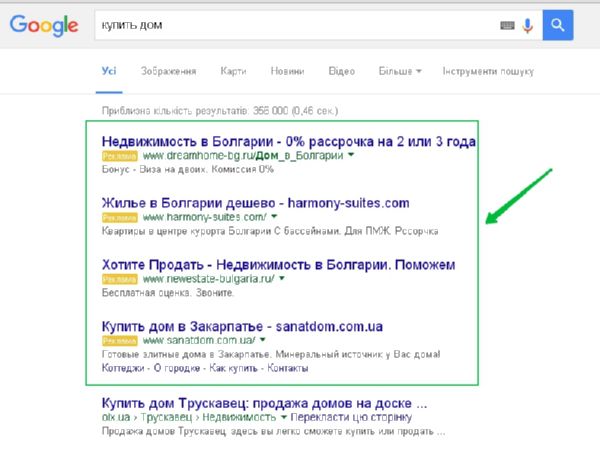Click the Реклама badge of newestate-bulgaria ad
Image resolution: width=600 pixels, height=452 pixels.
120,279
